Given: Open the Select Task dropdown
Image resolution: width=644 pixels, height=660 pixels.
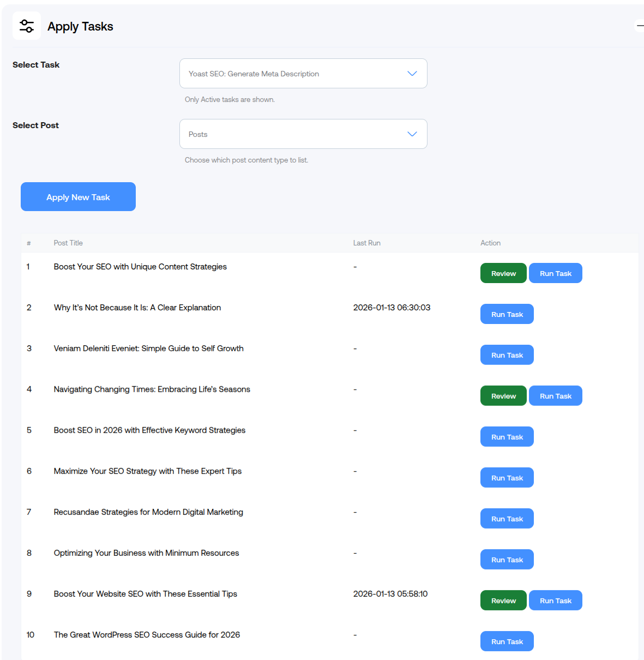Looking at the screenshot, I should pos(303,74).
